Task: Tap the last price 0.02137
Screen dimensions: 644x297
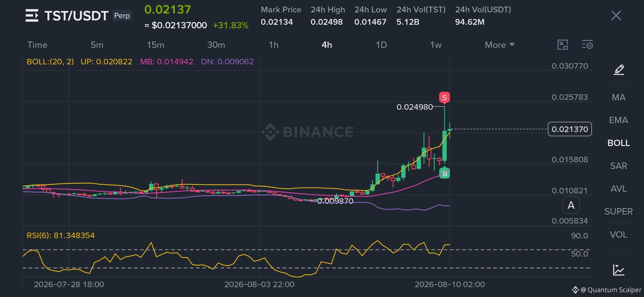Action: [x=168, y=10]
